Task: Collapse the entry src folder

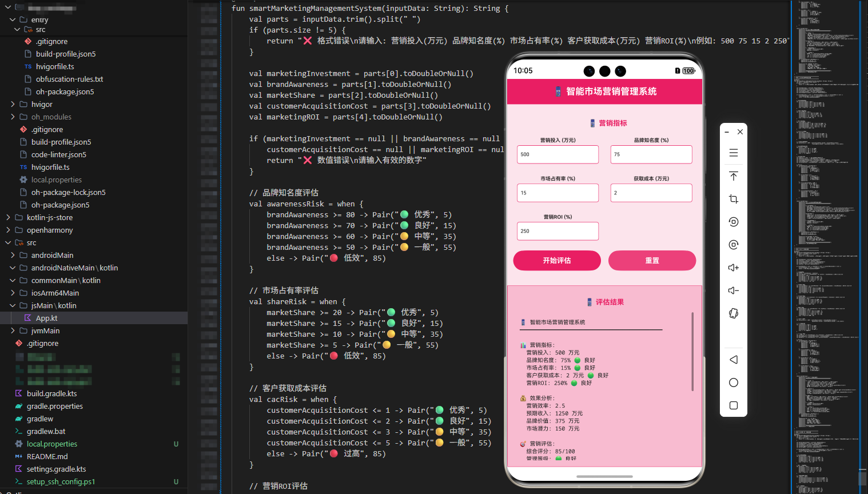Action: pos(17,29)
